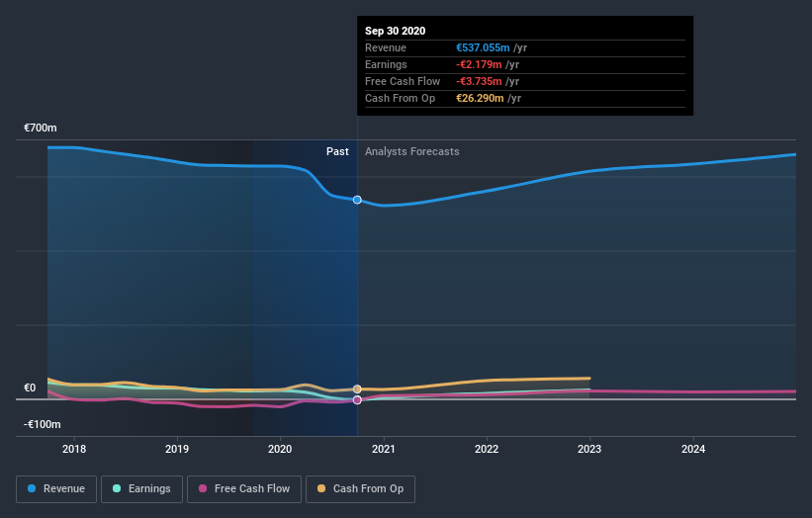Screen dimensions: 812x518
Task: Click the Sep 30 2020 tooltip date
Action: click(396, 31)
